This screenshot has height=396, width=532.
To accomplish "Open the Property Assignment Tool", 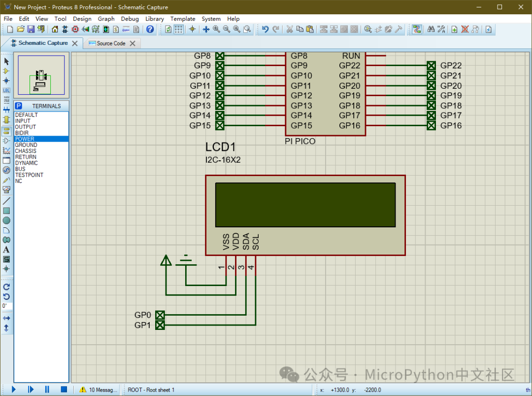I will pos(441,30).
